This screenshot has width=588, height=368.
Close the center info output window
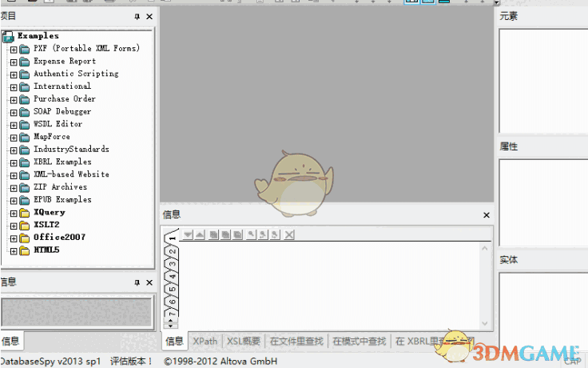pos(487,215)
